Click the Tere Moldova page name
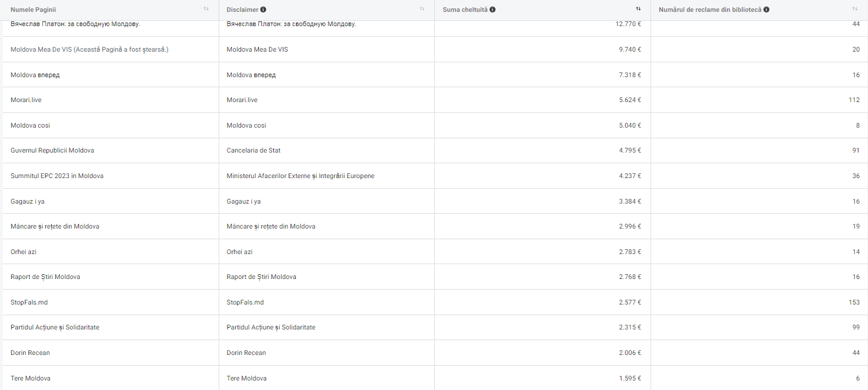 pyautogui.click(x=30, y=378)
